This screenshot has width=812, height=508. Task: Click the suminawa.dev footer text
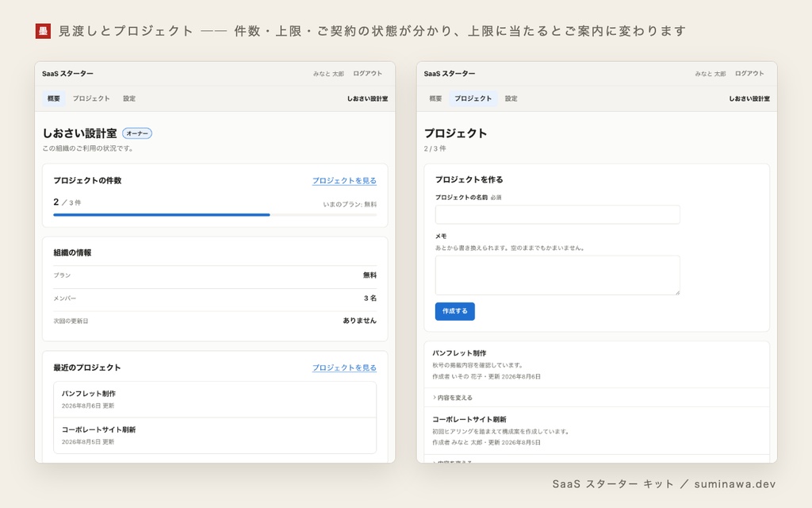[x=735, y=484]
